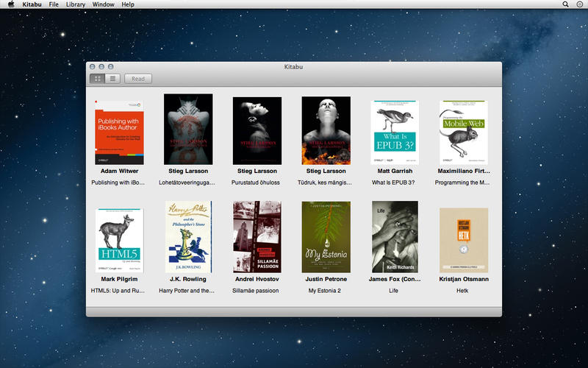The height and width of the screenshot is (368, 588).
Task: Open the Library menu
Action: click(x=75, y=4)
